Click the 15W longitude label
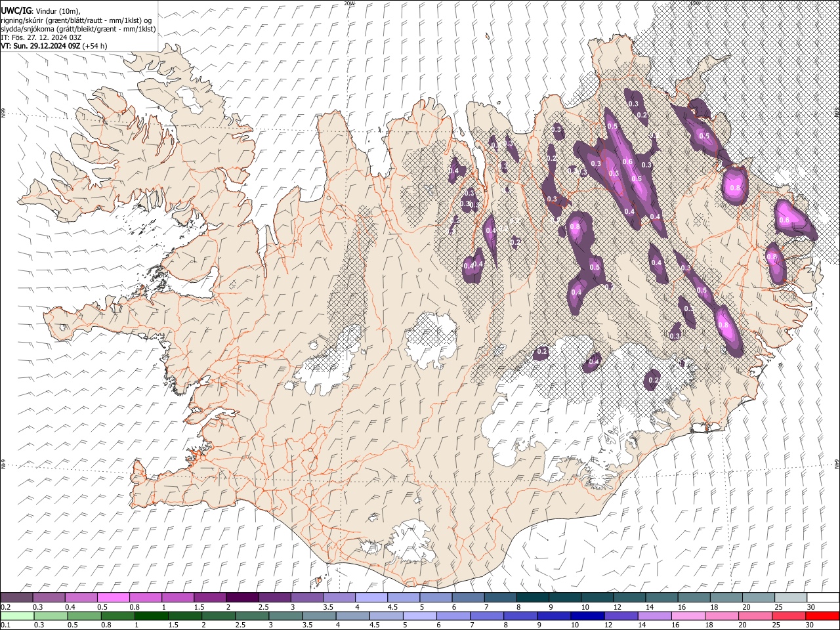The height and width of the screenshot is (630, 840). tap(695, 3)
